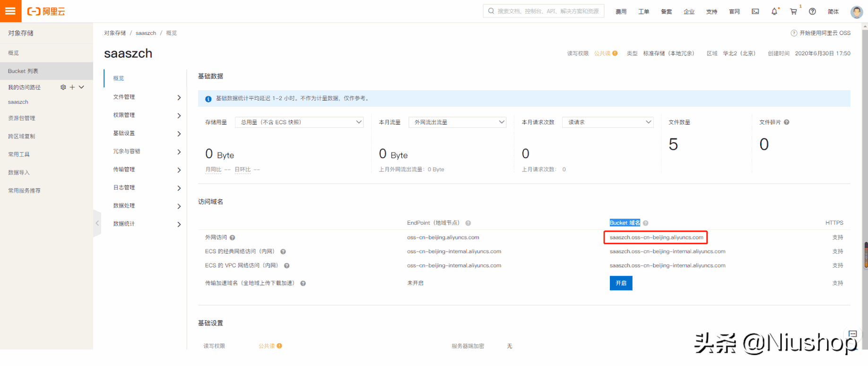Click saaszch.oss-cn-beijing.aliyuncs.com bucket domain
This screenshot has height=366, width=868.
tap(656, 238)
